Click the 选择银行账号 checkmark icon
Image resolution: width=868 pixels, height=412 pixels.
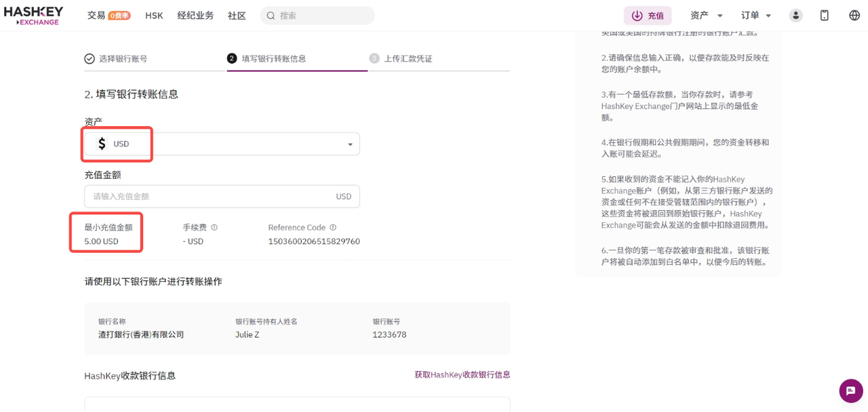tap(90, 59)
